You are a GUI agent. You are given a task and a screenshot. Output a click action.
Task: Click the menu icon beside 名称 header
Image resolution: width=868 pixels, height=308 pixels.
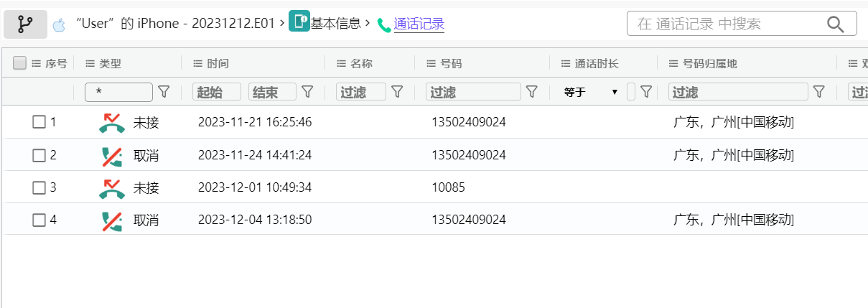tap(342, 64)
